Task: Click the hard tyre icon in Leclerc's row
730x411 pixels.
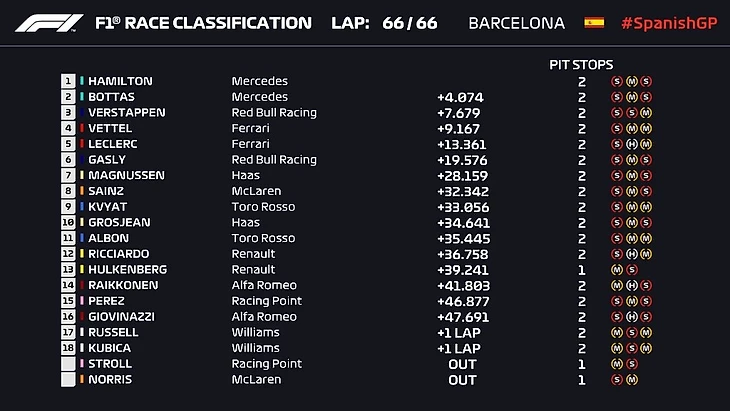Action: tap(632, 144)
